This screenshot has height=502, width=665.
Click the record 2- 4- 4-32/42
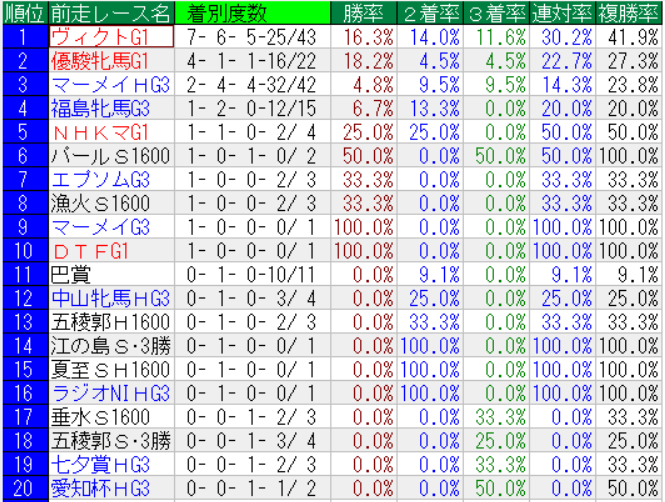click(x=252, y=84)
